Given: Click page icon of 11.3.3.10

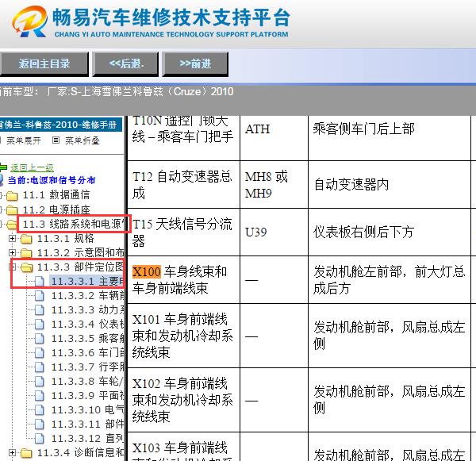Looking at the screenshot, I should click(39, 410).
